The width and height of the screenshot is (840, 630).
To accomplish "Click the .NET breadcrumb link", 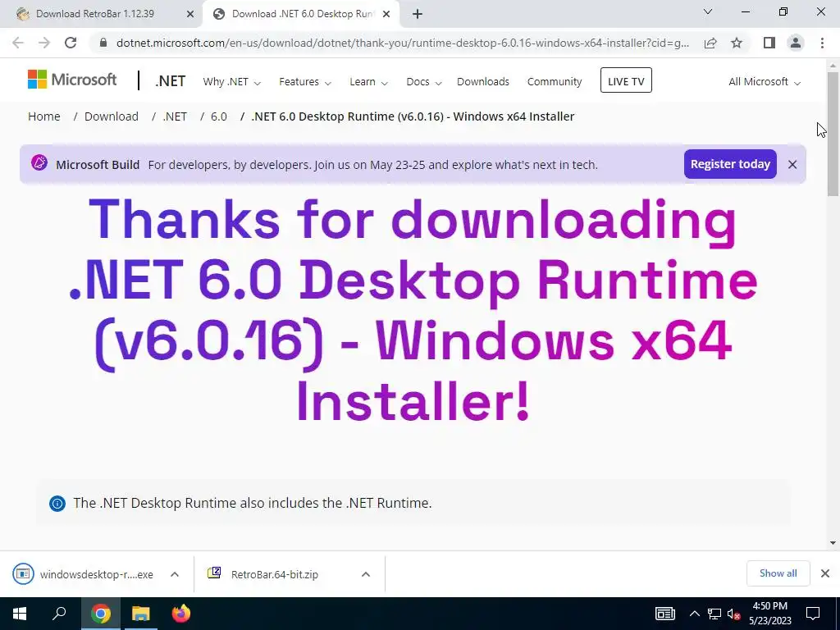I will [x=175, y=116].
